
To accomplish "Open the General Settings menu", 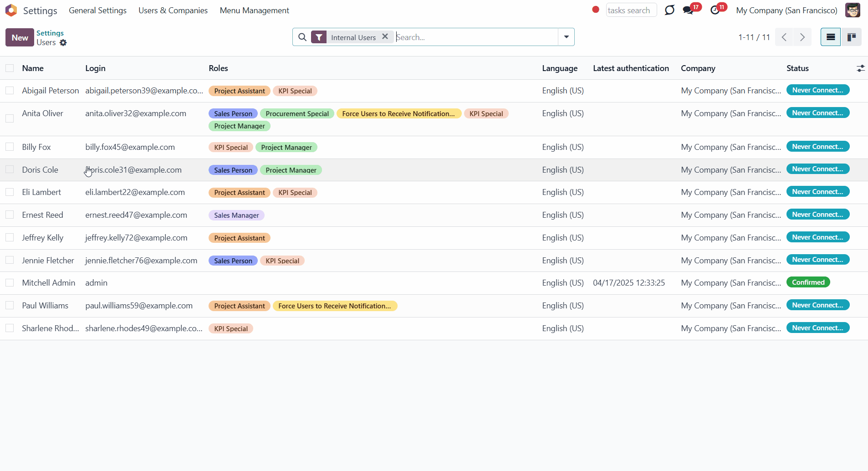I will 97,10.
